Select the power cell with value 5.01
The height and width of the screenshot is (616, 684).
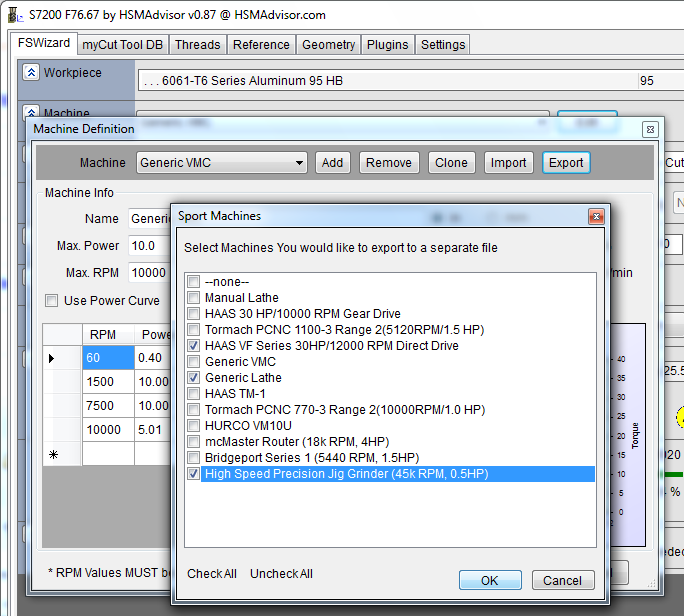(x=153, y=430)
